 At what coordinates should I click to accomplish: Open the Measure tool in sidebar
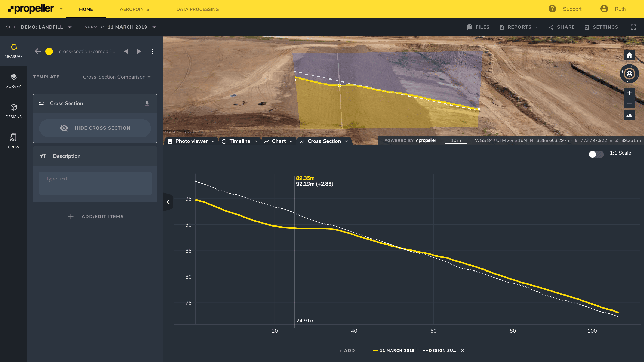[x=14, y=51]
